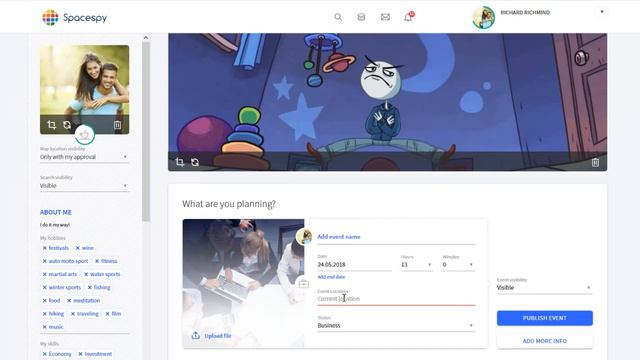The height and width of the screenshot is (360, 640).
Task: Remove the Economy skill tag
Action: click(44, 354)
